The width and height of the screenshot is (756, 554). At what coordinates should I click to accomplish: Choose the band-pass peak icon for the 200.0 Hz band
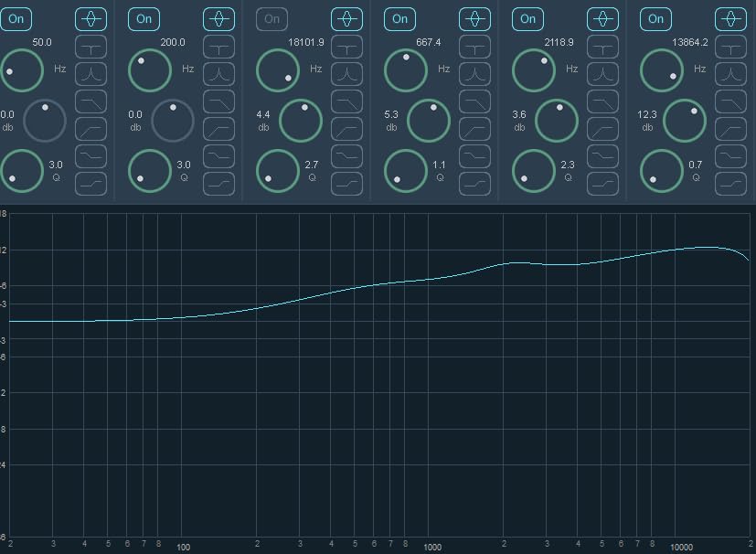pos(218,74)
